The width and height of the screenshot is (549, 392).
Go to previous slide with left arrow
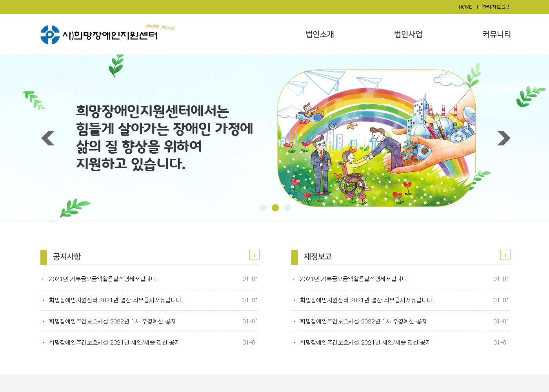48,138
